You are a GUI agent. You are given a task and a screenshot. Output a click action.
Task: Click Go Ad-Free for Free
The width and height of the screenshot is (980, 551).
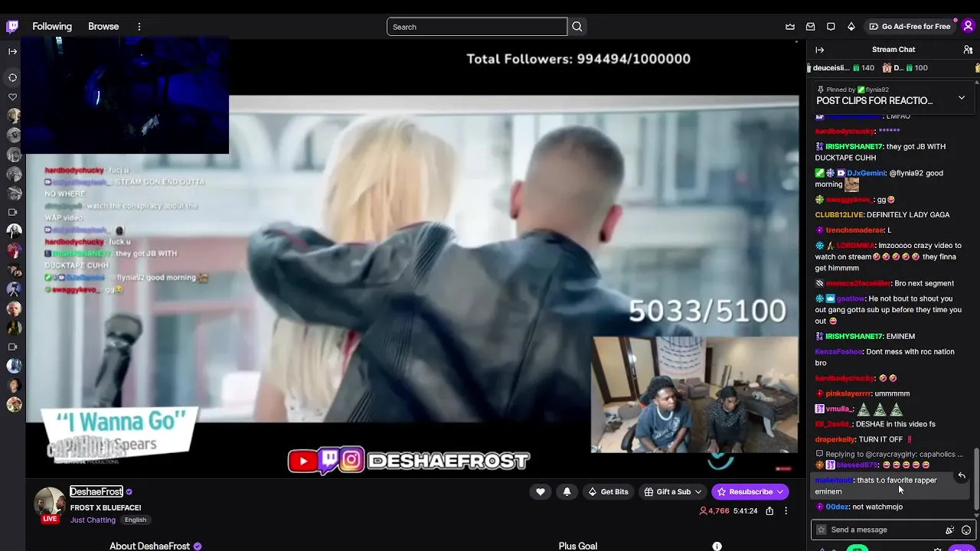910,27
